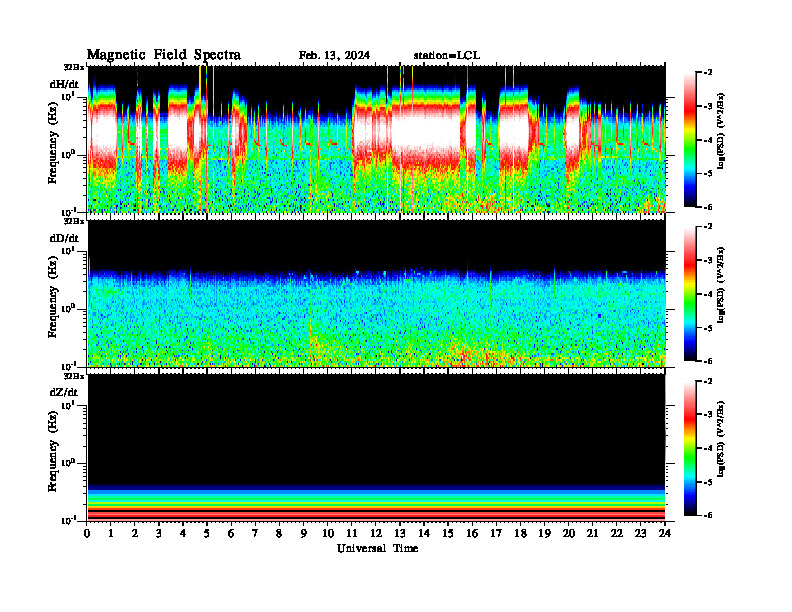Click hour tick label "14" on time axis
The height and width of the screenshot is (612, 792).
(424, 534)
